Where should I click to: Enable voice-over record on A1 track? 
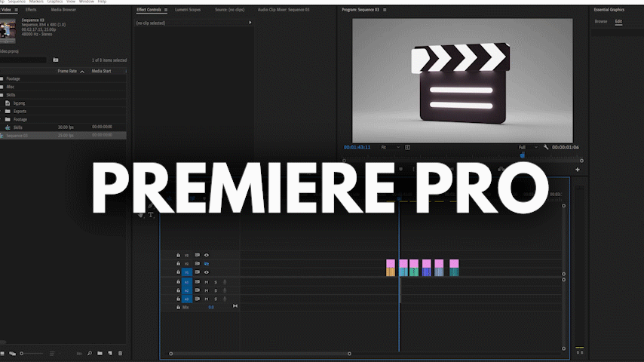coord(225,282)
